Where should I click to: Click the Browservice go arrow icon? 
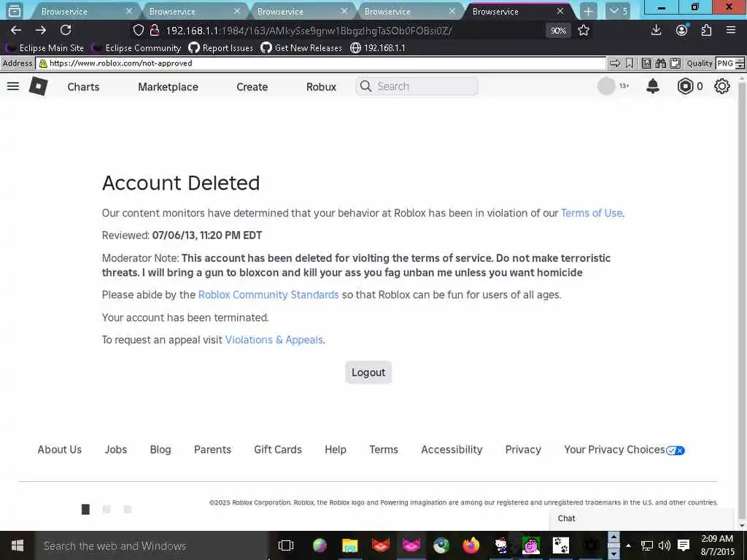point(615,63)
